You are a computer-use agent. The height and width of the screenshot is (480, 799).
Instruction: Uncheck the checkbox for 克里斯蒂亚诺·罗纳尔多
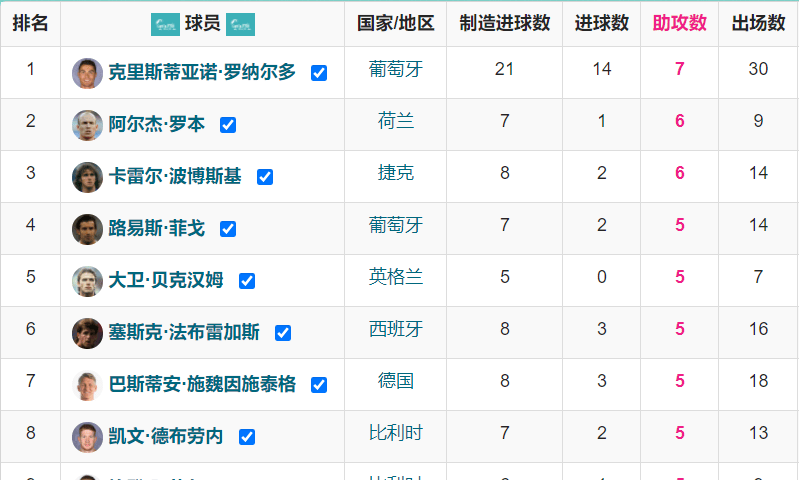pos(319,73)
